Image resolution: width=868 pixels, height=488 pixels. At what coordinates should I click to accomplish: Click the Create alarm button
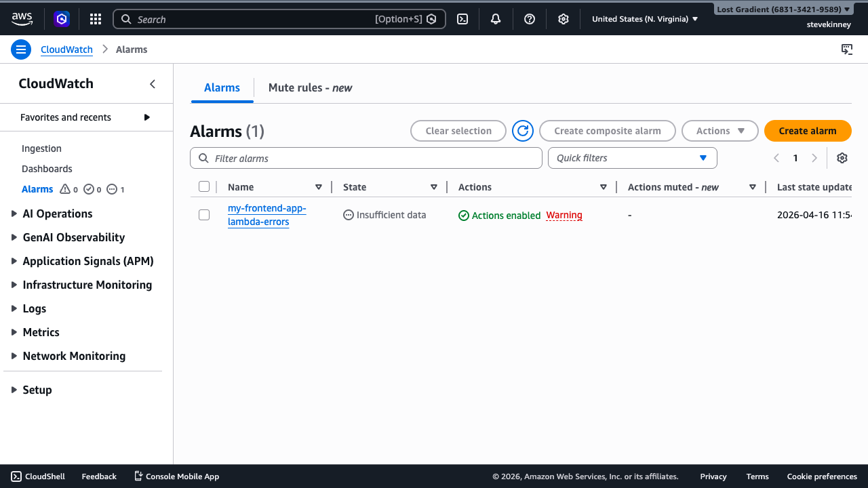(x=808, y=131)
